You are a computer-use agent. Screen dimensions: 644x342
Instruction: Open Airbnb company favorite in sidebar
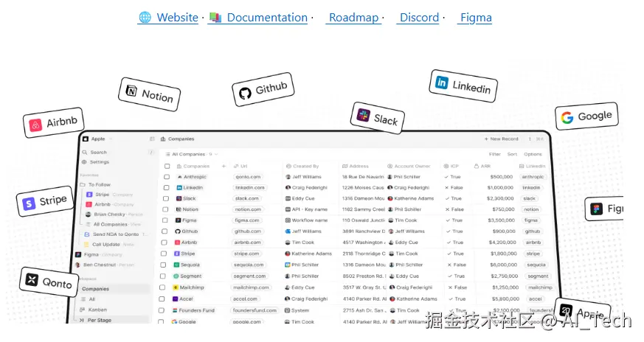coord(110,204)
